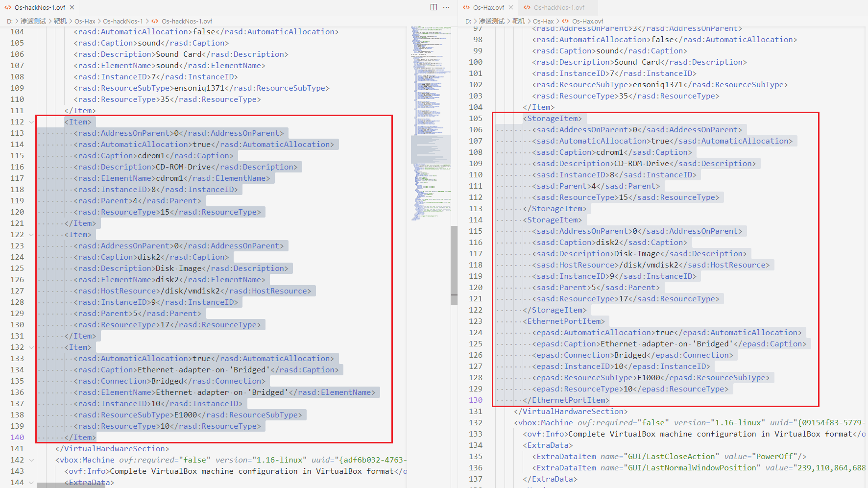Screen dimensions: 868x488
Task: Open Os-hackNos-1.ovf file breadcrumb
Action: coord(187,21)
